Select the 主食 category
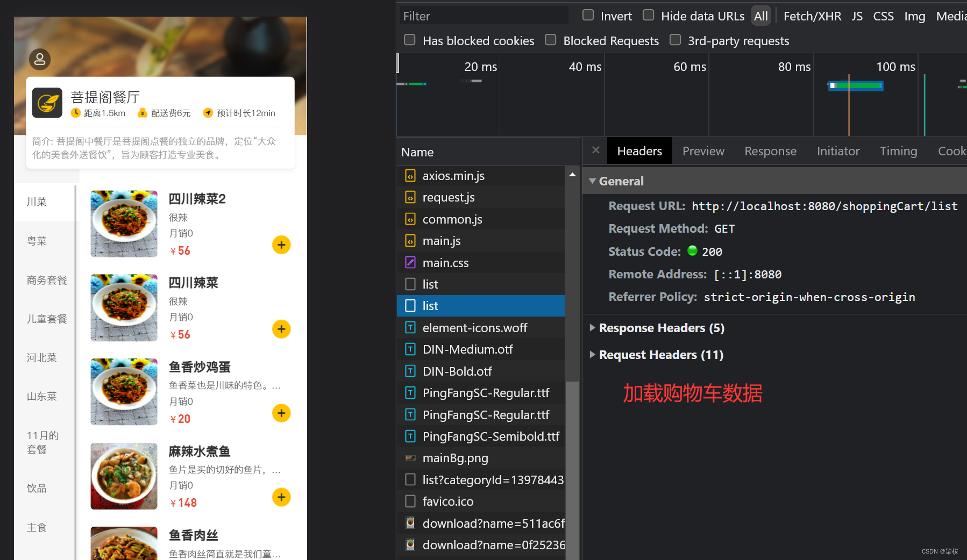 click(37, 527)
